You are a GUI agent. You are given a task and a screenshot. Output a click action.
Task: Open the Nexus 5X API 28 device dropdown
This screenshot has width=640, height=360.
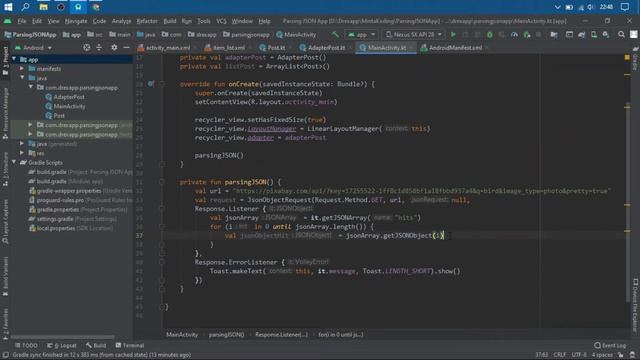click(413, 35)
